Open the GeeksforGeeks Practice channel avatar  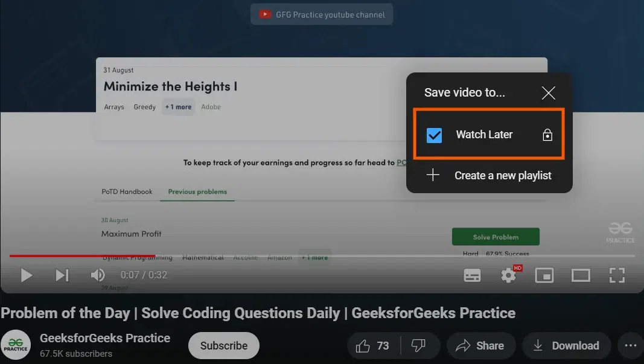pos(16,344)
